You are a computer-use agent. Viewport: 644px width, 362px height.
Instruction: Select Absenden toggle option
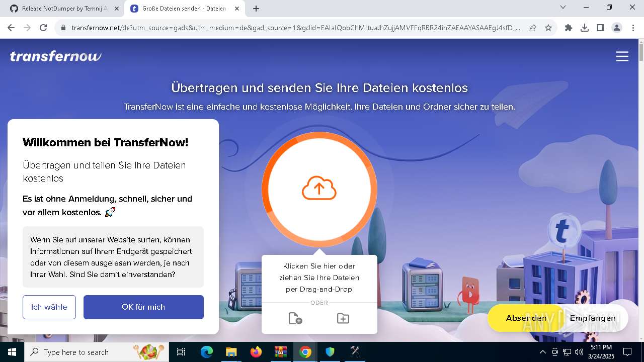click(x=526, y=318)
